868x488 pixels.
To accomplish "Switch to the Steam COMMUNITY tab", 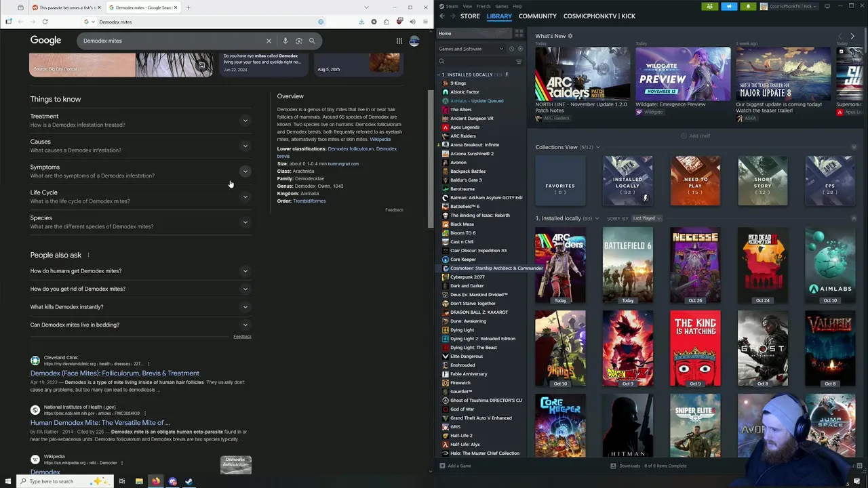I will tap(538, 16).
